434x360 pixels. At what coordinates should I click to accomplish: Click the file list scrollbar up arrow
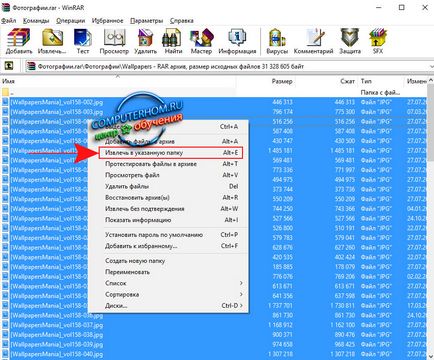coord(431,80)
